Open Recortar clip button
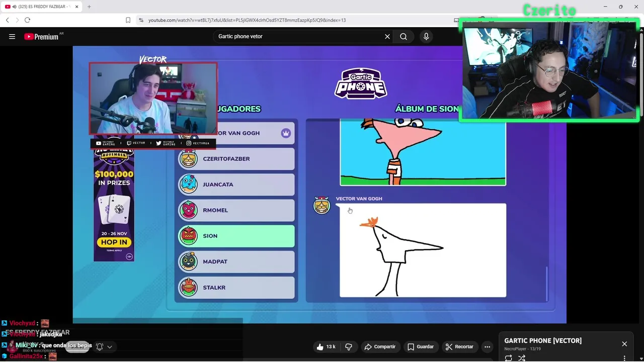This screenshot has width=644, height=362. (x=459, y=346)
